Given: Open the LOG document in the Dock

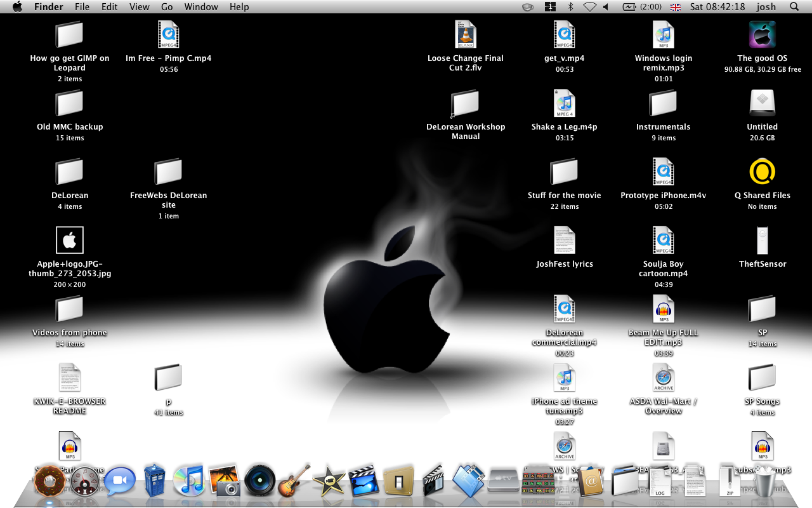Looking at the screenshot, I should [x=660, y=481].
